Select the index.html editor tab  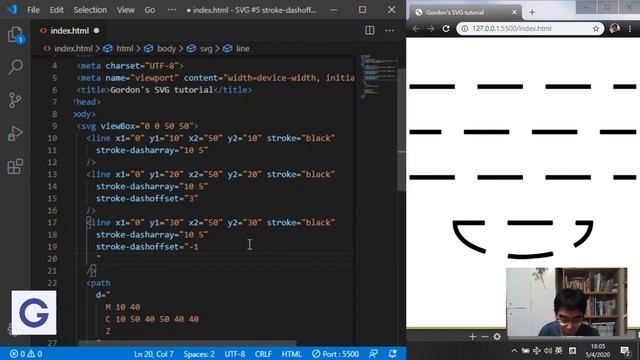70,31
